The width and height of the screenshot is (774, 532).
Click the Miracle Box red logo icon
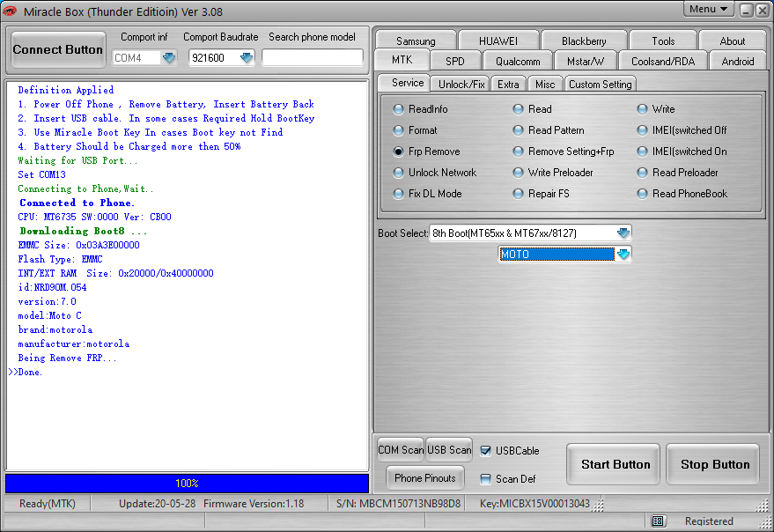point(10,11)
